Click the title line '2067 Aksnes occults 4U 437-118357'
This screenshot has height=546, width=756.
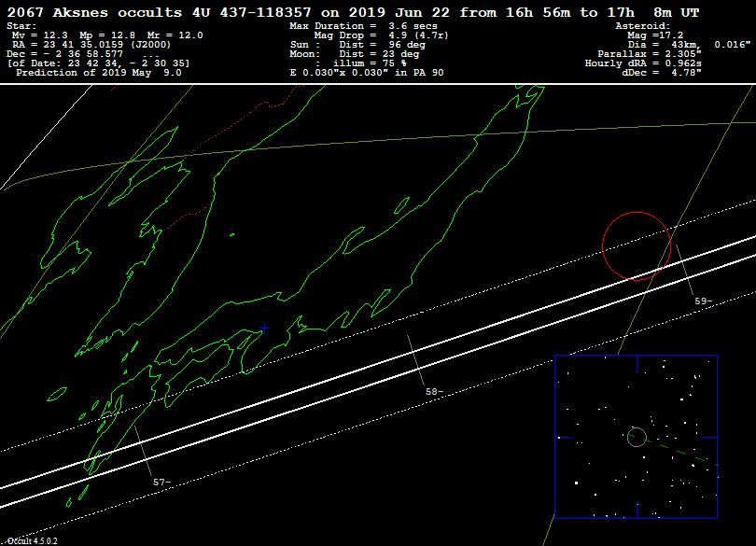point(159,12)
